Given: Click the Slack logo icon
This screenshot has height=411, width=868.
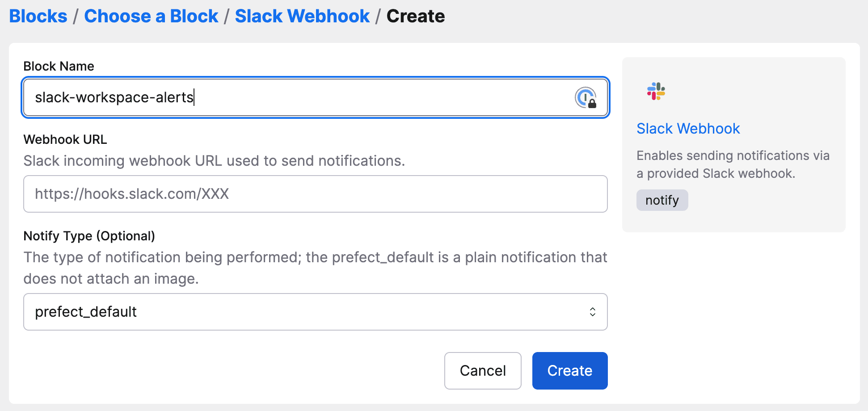Looking at the screenshot, I should click(656, 91).
